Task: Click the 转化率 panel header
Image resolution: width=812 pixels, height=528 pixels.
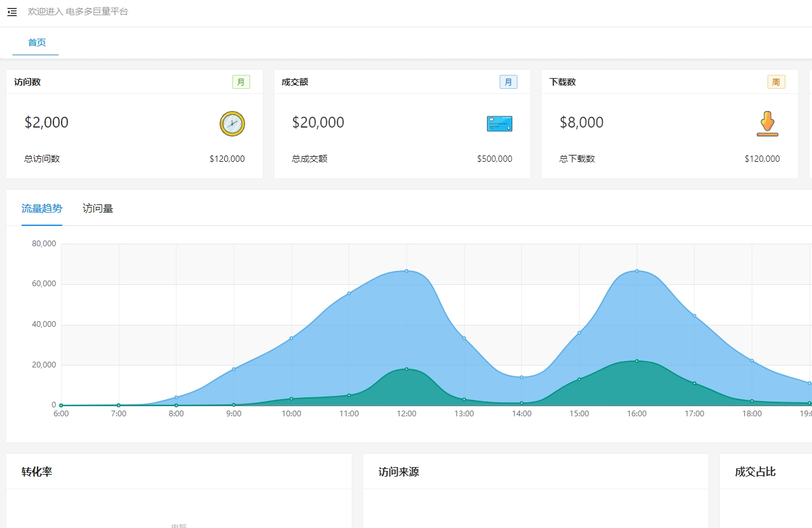Action: pyautogui.click(x=37, y=472)
